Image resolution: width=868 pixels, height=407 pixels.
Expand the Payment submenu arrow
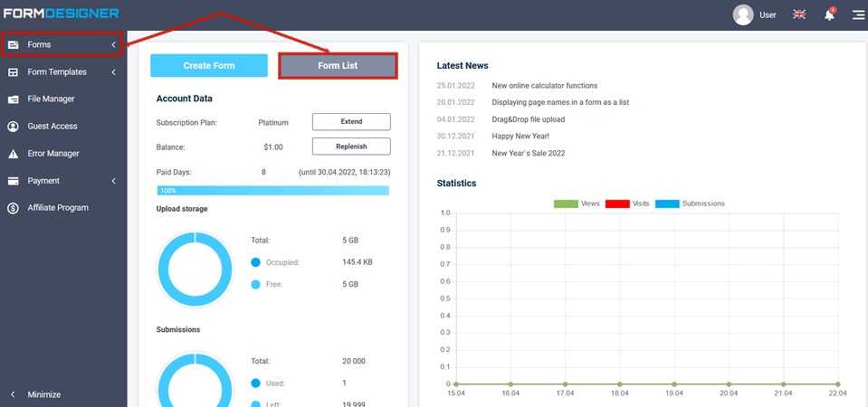[x=113, y=181]
